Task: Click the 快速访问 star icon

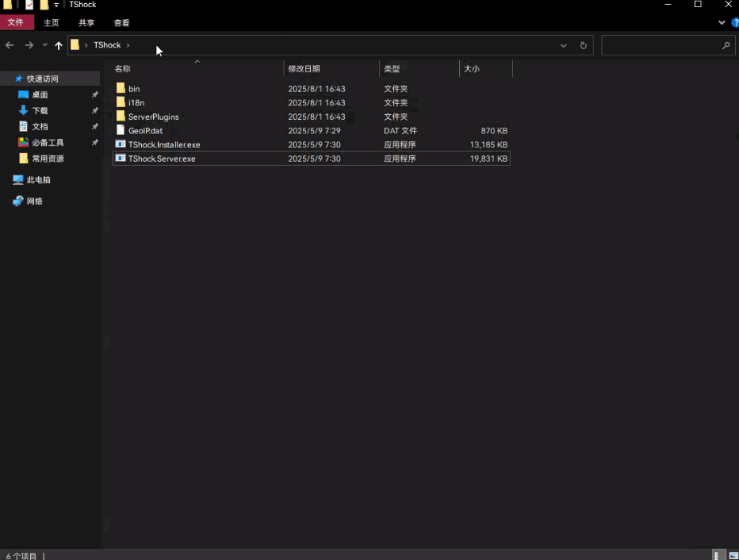Action: pos(19,79)
